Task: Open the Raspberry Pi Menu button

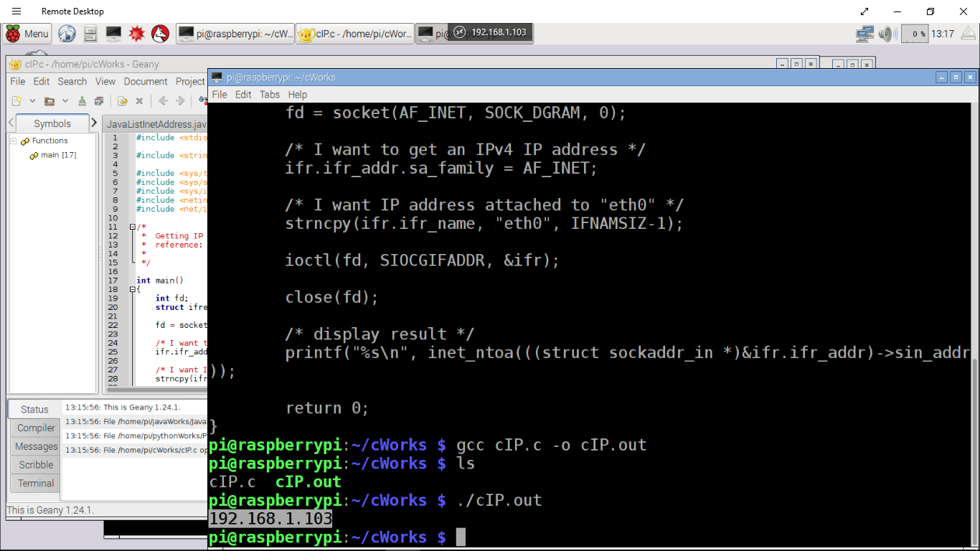Action: 27,34
